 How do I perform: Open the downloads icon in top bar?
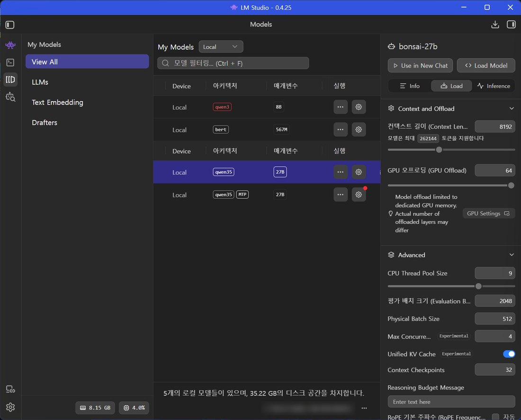(495, 25)
